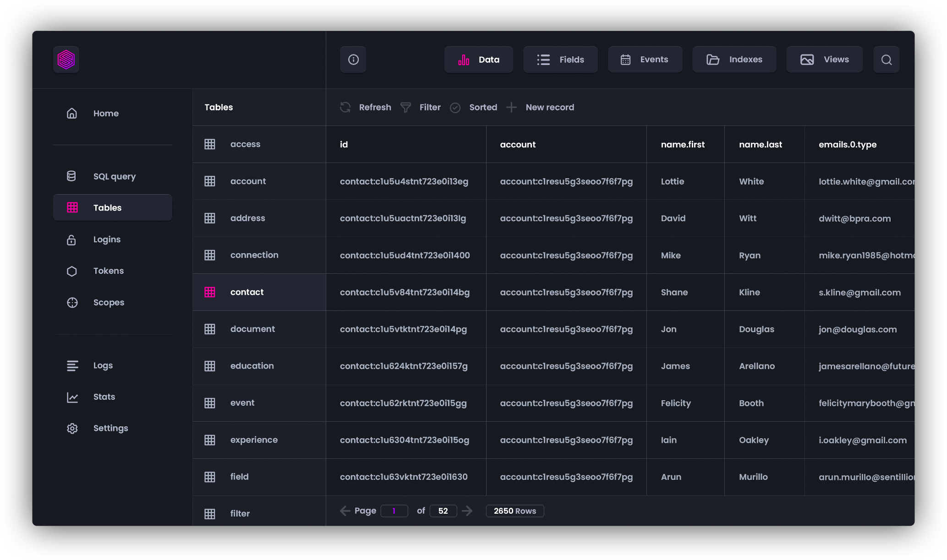Screen dimensions: 947x560
Task: Click the page number input field
Action: [394, 511]
